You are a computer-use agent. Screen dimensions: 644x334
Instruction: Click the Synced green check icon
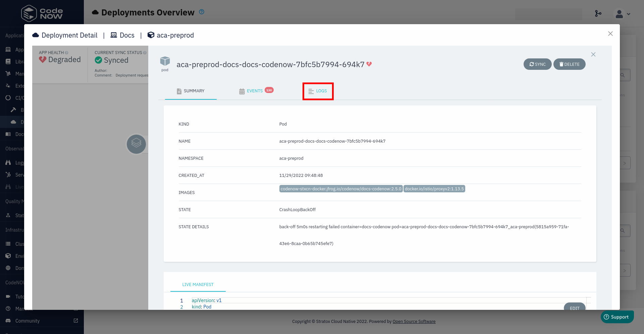(x=98, y=60)
